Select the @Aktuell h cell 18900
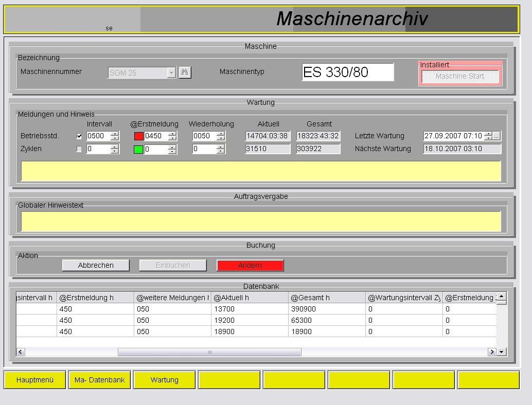Screen dimensions: 532x405 250,332
